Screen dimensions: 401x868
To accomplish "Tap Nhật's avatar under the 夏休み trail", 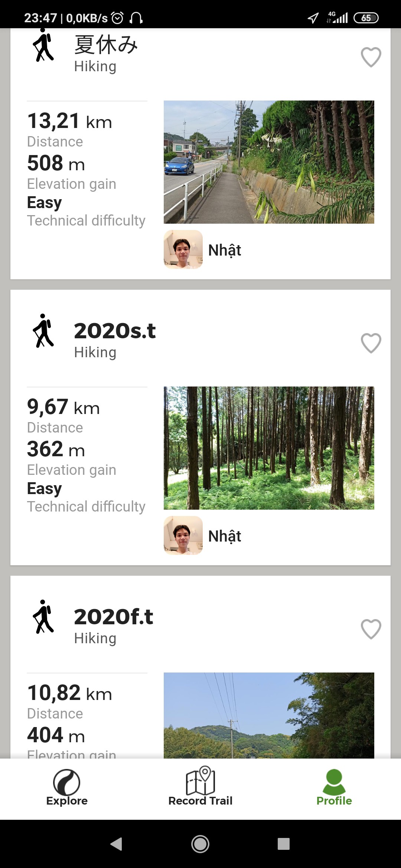I will [x=183, y=250].
